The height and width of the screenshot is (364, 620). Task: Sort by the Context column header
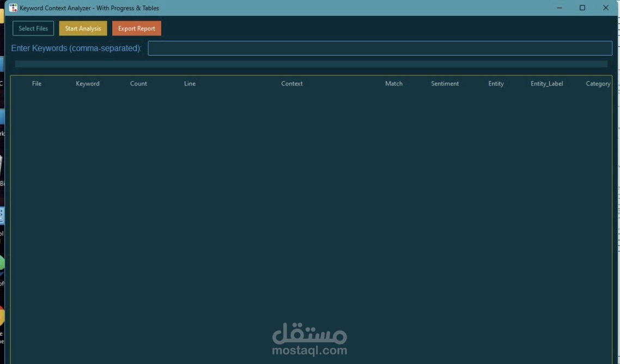(292, 83)
